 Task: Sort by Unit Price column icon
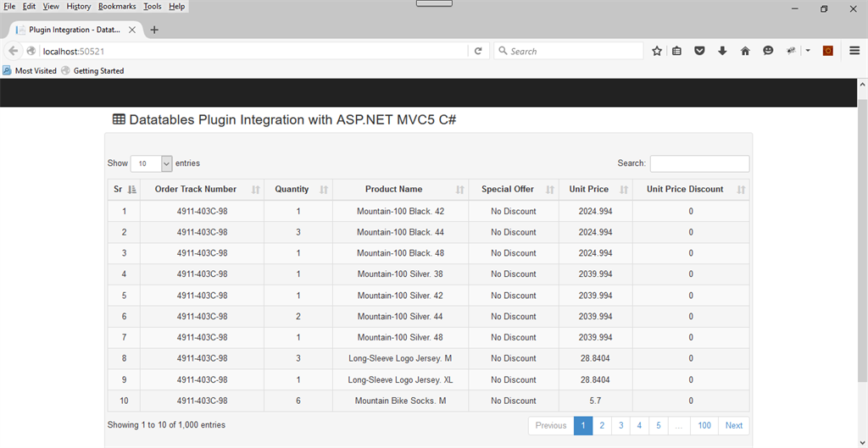(x=624, y=190)
